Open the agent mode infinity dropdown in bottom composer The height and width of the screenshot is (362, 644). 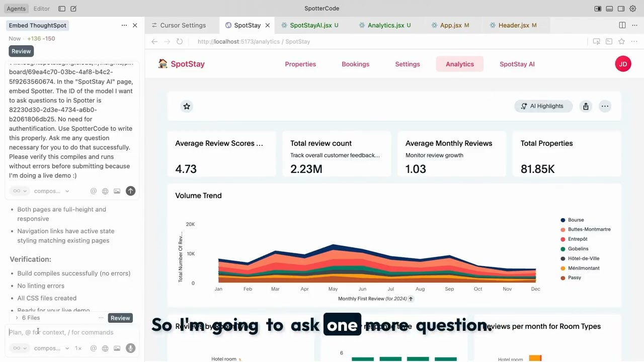pos(19,348)
